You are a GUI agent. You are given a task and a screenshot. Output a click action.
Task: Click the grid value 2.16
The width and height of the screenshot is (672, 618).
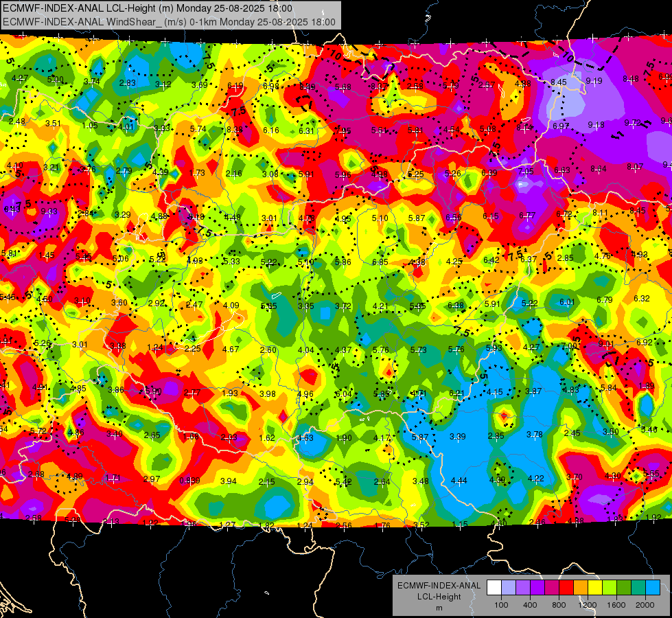click(234, 174)
